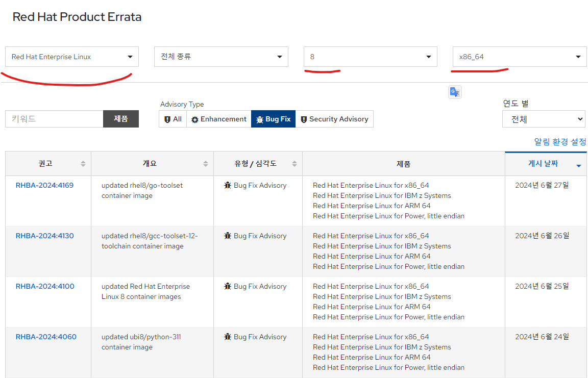Open advisory RHBA-2024:4169
Image resolution: width=588 pixels, height=378 pixels.
(44, 185)
